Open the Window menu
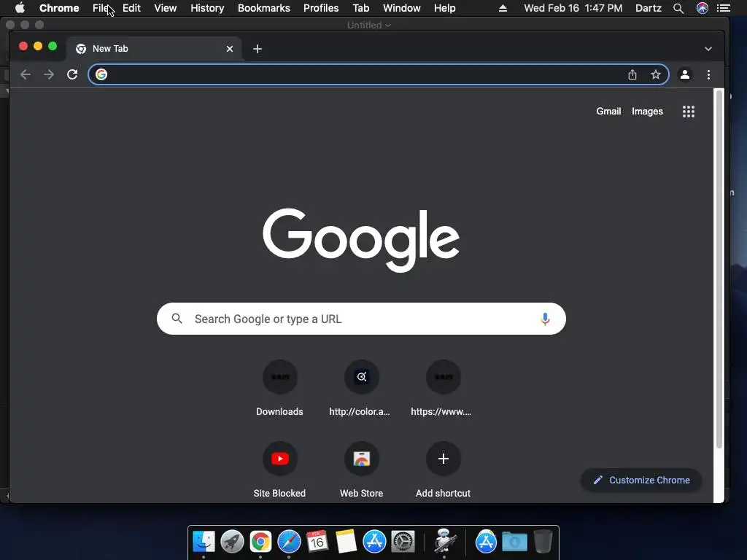 [x=402, y=8]
